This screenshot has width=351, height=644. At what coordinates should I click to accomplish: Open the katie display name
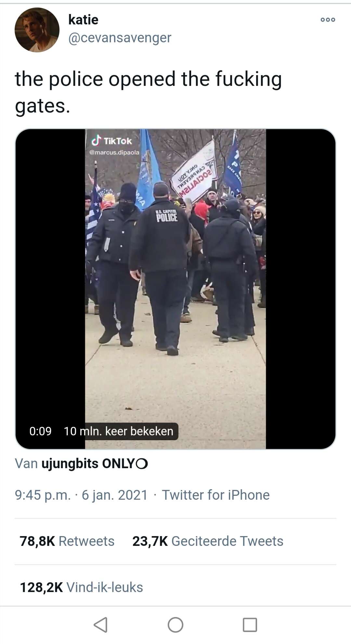[x=83, y=20]
